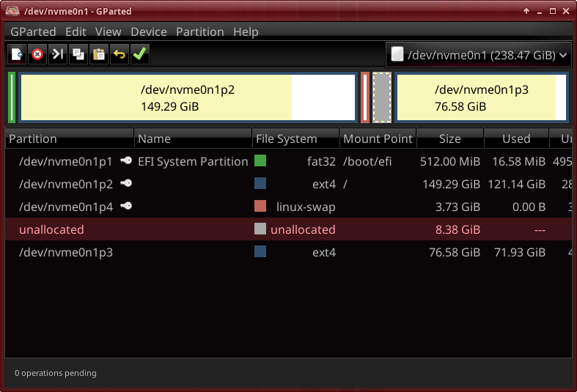Undo the last operation via toolbar
This screenshot has width=577, height=392.
tap(120, 54)
